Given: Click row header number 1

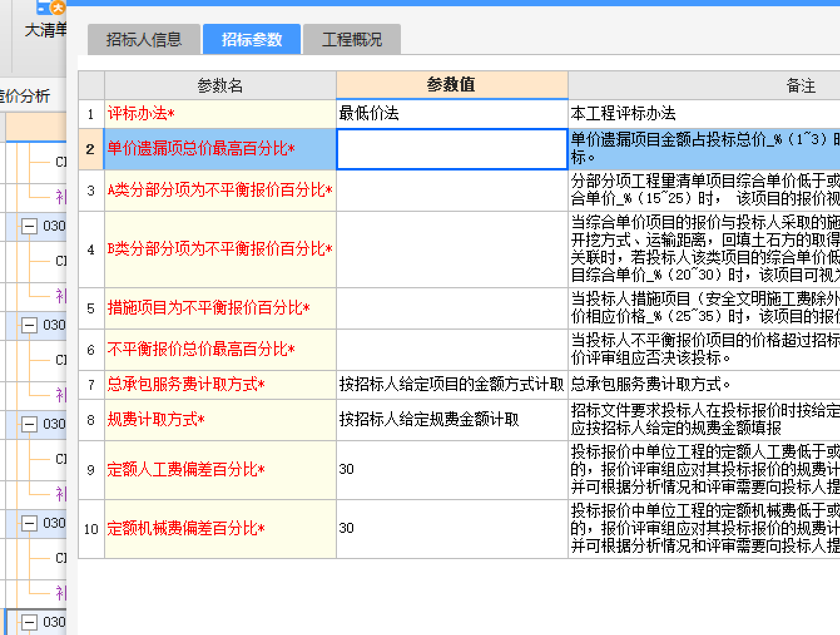Looking at the screenshot, I should [x=91, y=114].
